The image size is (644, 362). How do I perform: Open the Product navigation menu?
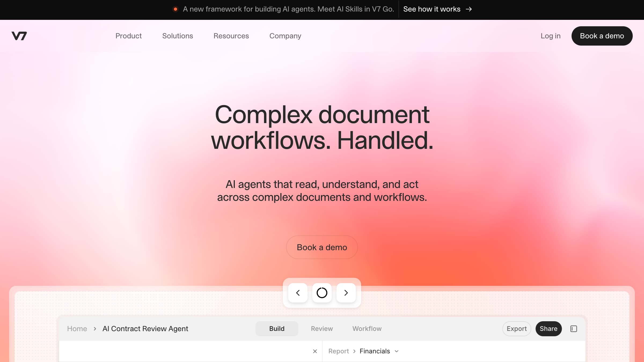129,36
